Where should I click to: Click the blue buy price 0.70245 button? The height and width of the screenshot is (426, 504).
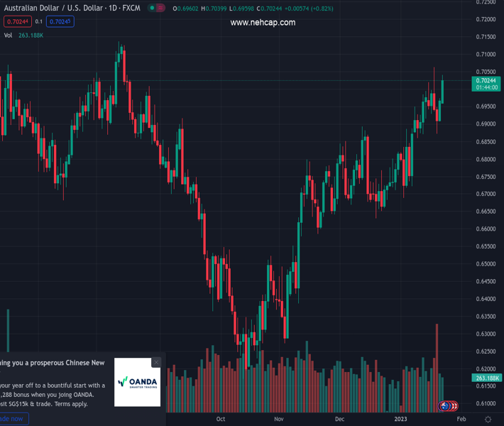[60, 21]
